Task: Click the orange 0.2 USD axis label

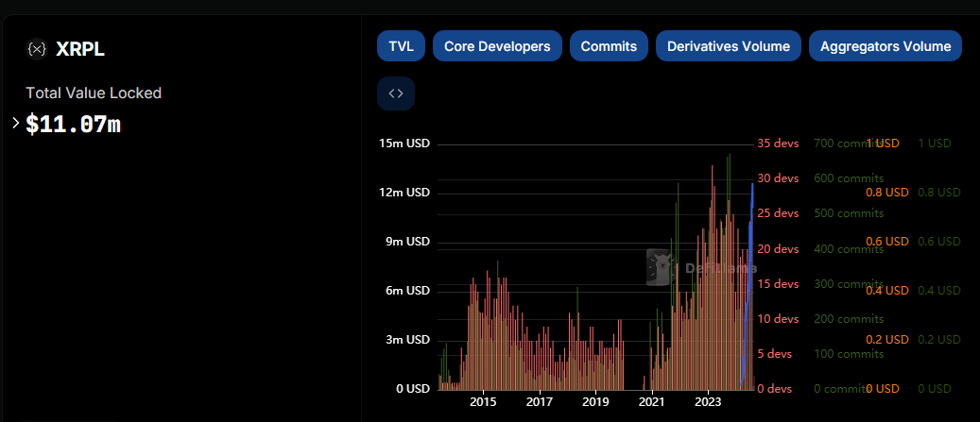Action: point(886,340)
